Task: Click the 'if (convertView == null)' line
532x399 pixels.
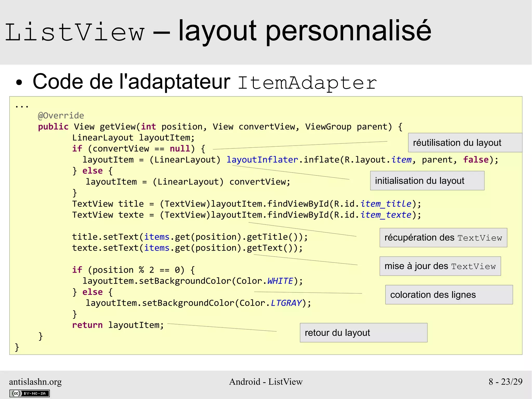Action: pos(139,149)
